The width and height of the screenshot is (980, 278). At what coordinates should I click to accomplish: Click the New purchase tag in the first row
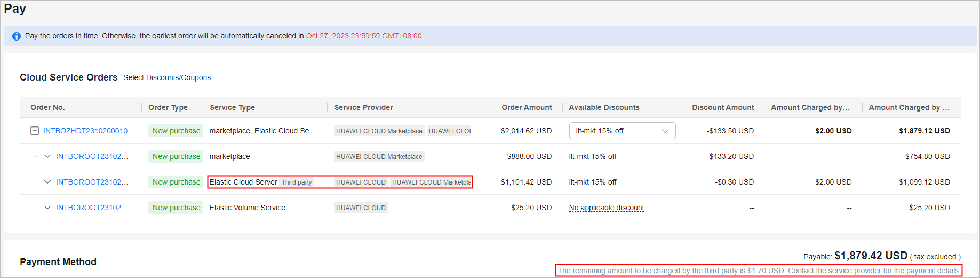[x=176, y=131]
